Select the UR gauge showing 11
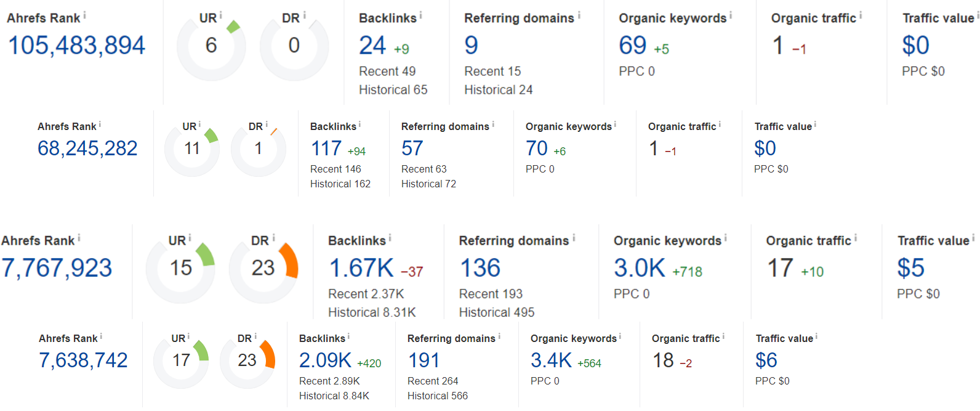The height and width of the screenshot is (411, 980). click(x=192, y=149)
